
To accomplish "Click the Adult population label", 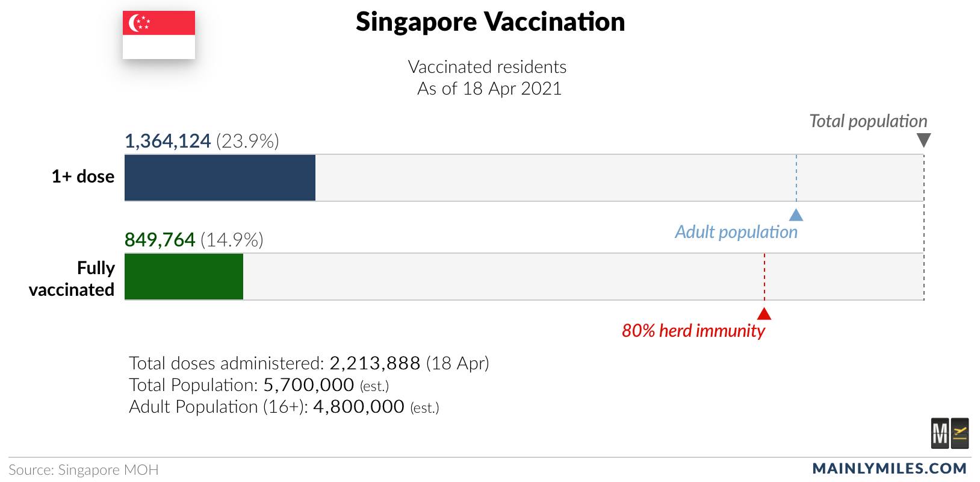I will (x=736, y=232).
